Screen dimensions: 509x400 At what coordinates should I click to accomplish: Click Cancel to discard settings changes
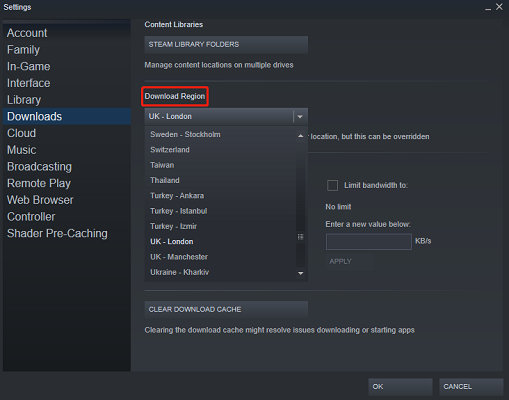tap(471, 387)
